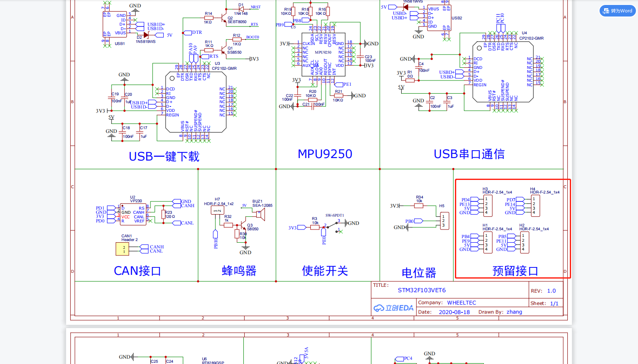Select the USB1 connector symbol

[x=115, y=24]
